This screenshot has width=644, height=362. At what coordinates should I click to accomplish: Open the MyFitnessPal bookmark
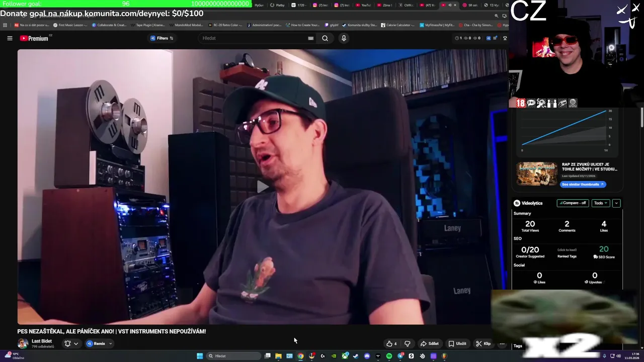437,25
